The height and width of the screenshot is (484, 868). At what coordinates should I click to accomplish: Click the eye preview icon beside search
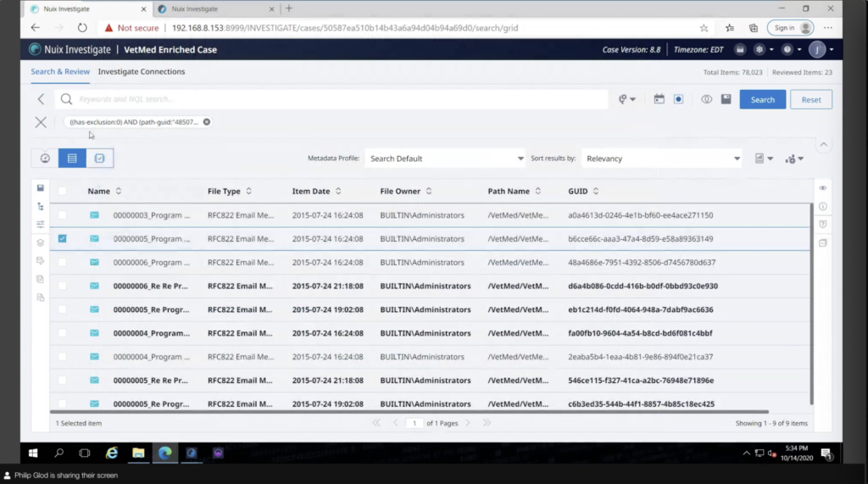tap(706, 99)
